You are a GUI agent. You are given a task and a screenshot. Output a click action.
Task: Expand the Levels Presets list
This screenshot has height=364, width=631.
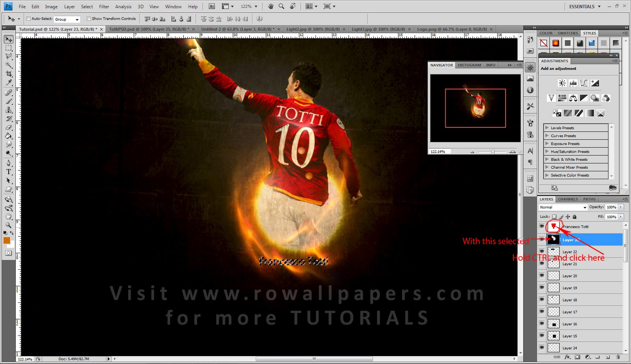point(547,128)
